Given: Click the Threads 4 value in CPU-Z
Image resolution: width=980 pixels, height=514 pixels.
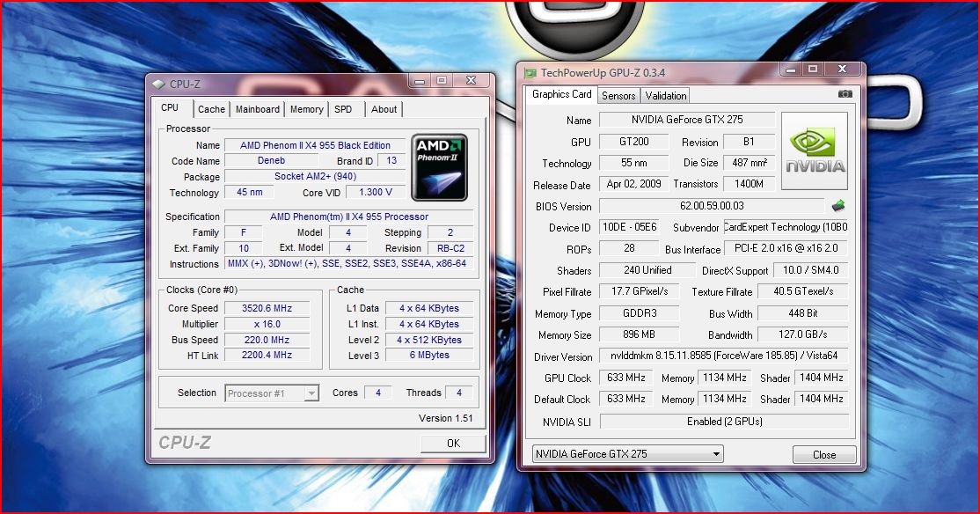Looking at the screenshot, I should coord(459,393).
